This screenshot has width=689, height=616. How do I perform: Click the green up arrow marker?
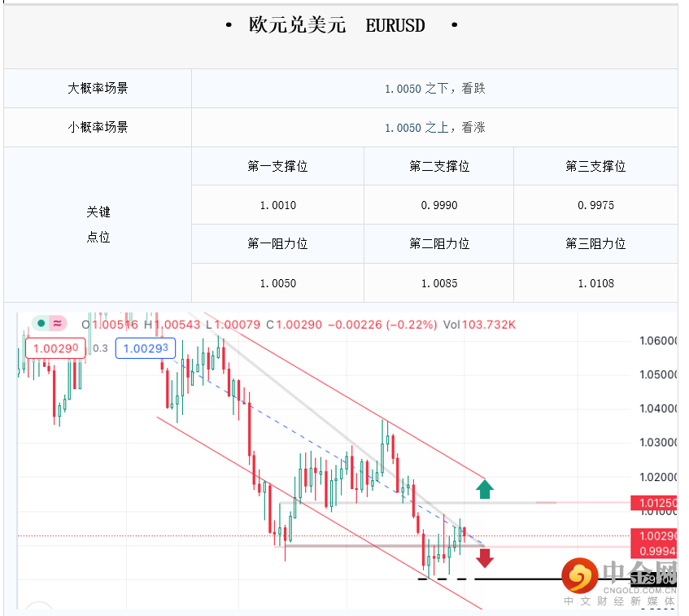[x=485, y=488]
